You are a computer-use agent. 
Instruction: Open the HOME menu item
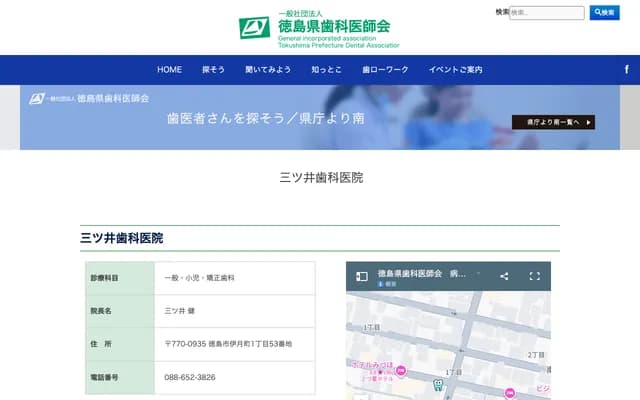tap(169, 70)
